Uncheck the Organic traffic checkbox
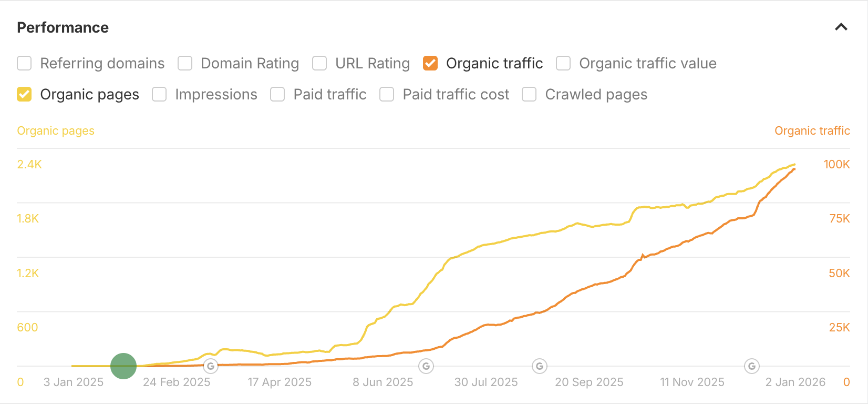 tap(430, 64)
